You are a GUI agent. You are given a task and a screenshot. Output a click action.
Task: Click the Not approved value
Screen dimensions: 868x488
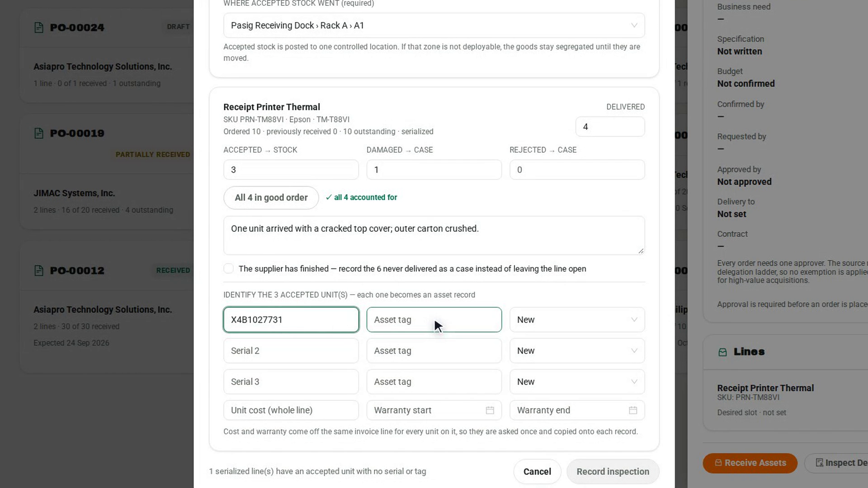point(744,182)
